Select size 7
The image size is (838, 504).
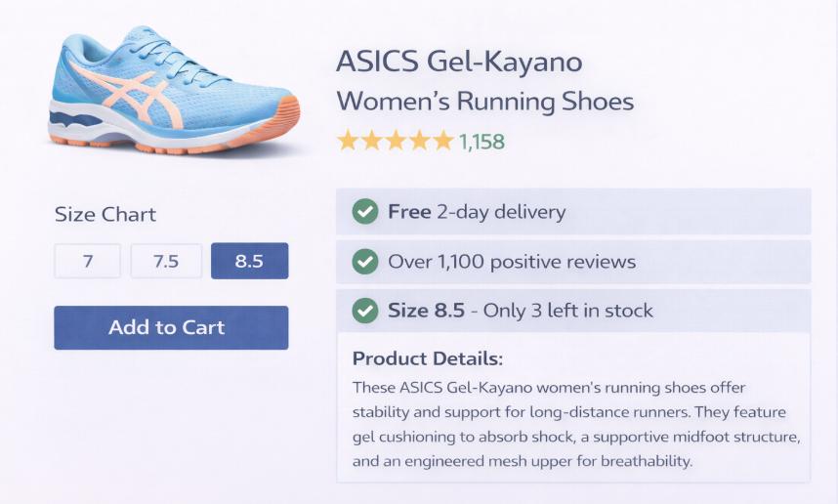click(x=88, y=261)
